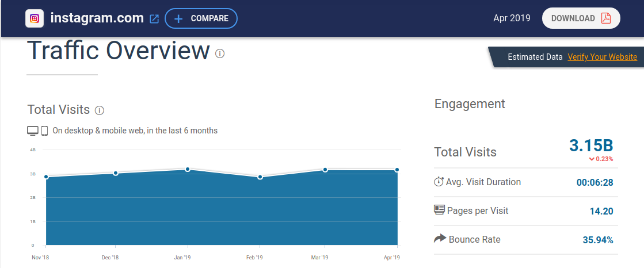Image resolution: width=644 pixels, height=268 pixels.
Task: Select the Feb '19 data point on the chart
Action: (x=260, y=177)
